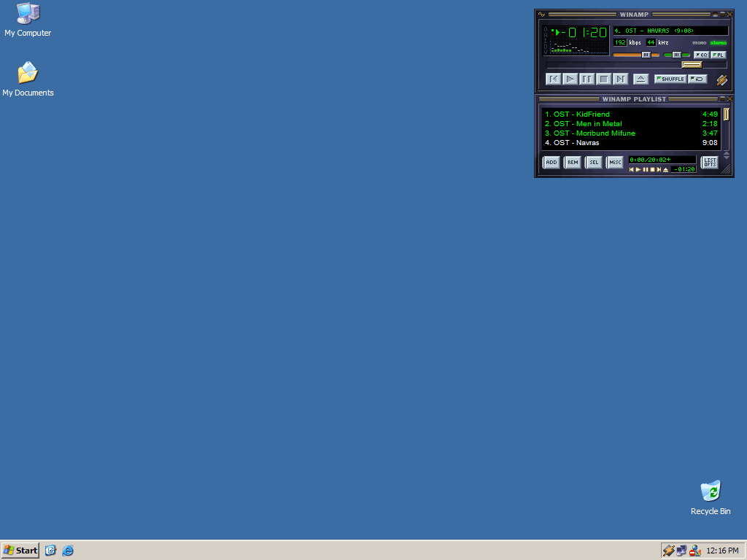The image size is (747, 560).
Task: Pause playback with the large Pause button
Action: [x=587, y=79]
